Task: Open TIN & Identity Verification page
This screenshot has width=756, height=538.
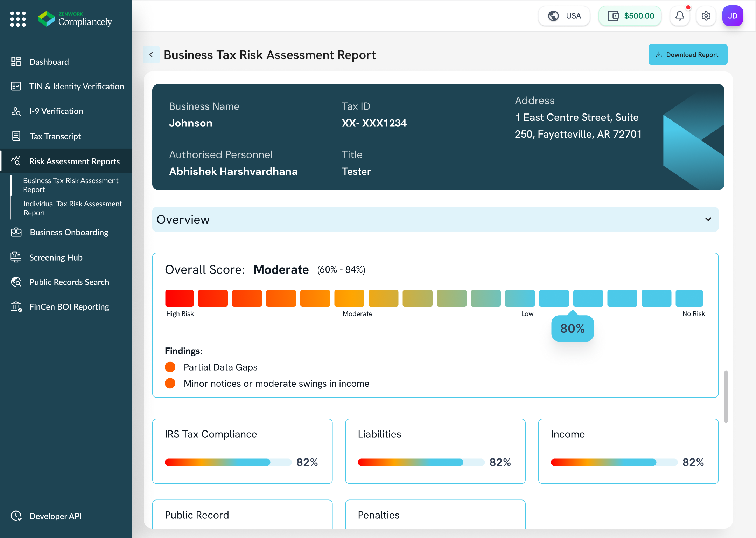Action: click(76, 87)
